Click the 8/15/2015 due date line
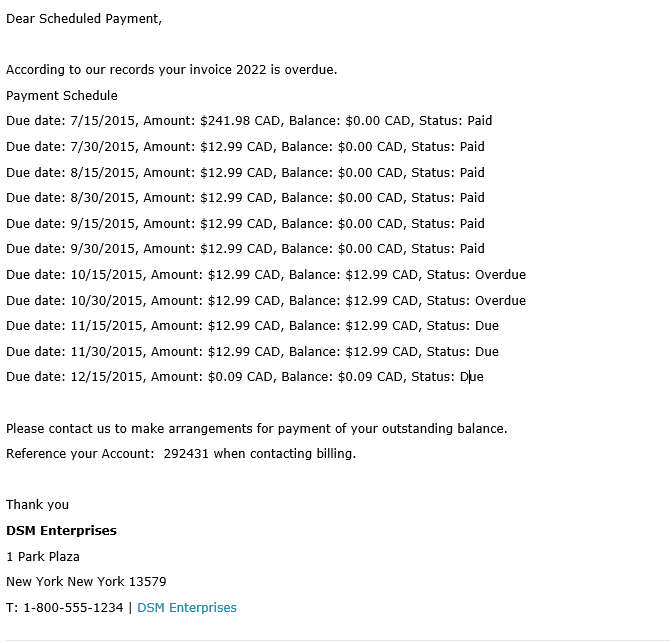The height and width of the screenshot is (643, 672). coord(245,172)
